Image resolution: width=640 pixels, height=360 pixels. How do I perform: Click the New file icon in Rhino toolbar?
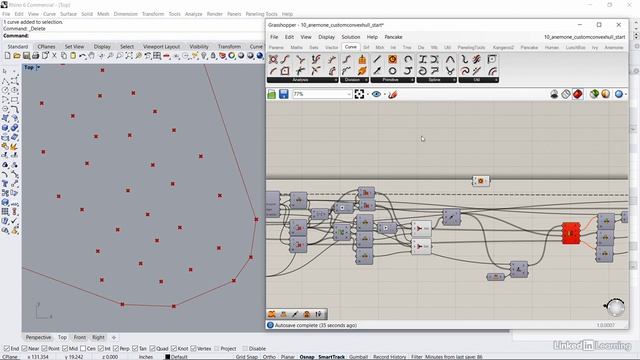(x=7, y=56)
